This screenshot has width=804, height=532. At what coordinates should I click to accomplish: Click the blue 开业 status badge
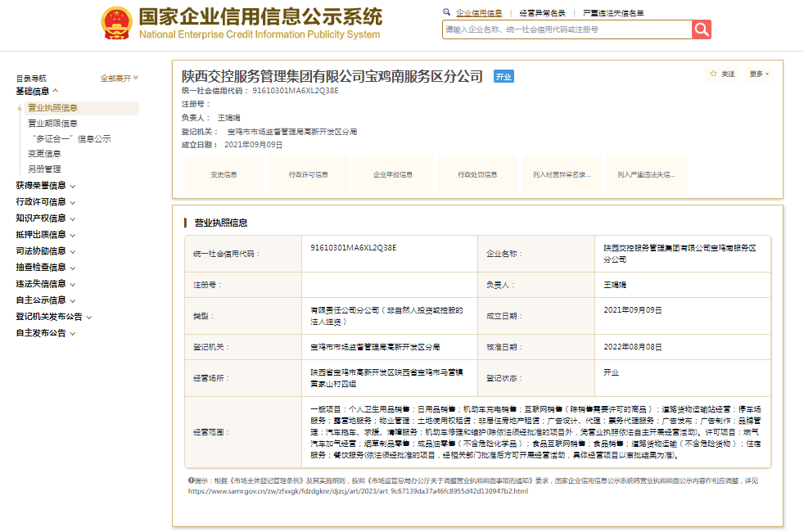(x=503, y=77)
